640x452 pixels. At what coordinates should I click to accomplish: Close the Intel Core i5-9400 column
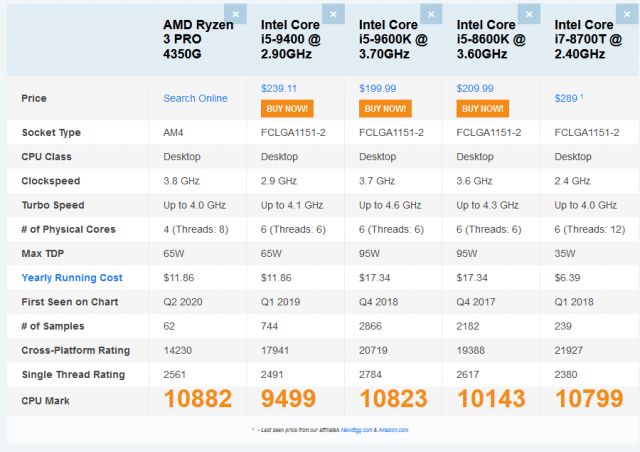[x=332, y=14]
